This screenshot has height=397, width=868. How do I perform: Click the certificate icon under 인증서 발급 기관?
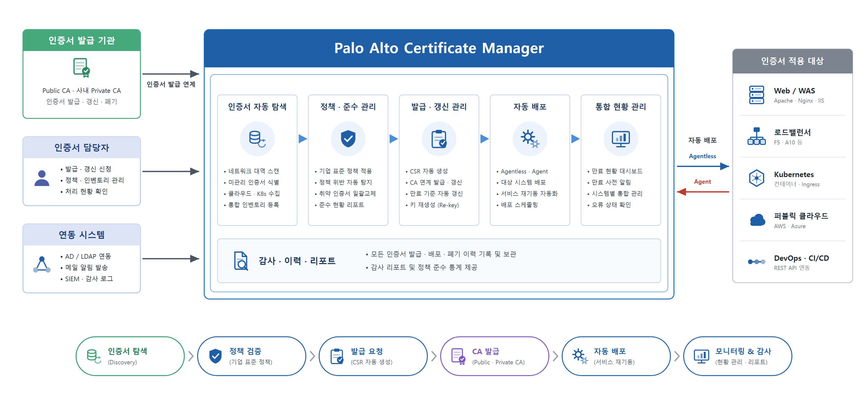[81, 68]
